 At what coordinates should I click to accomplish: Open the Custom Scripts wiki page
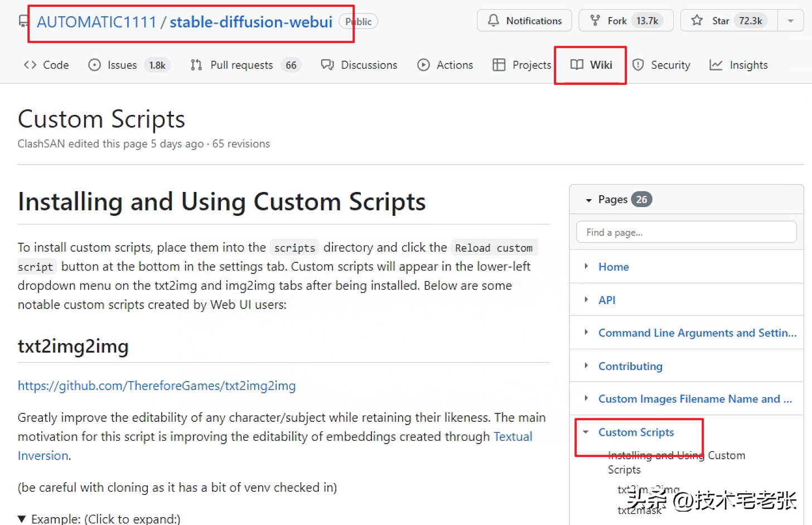(x=636, y=432)
